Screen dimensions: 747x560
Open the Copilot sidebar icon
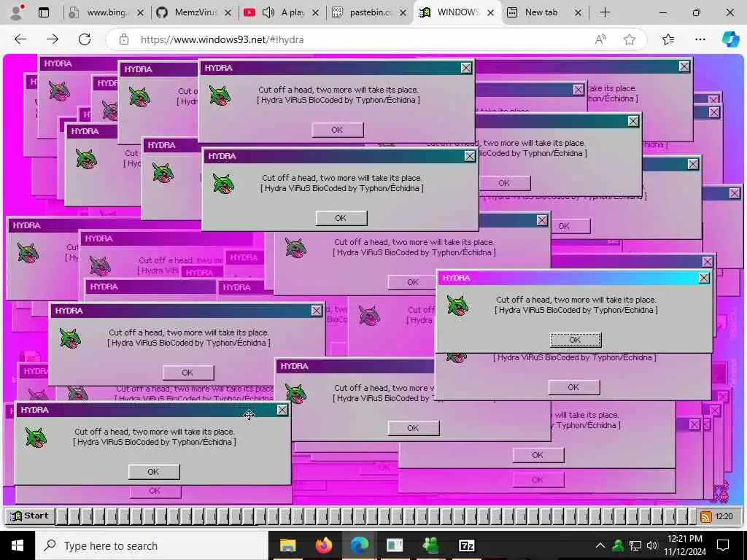730,39
